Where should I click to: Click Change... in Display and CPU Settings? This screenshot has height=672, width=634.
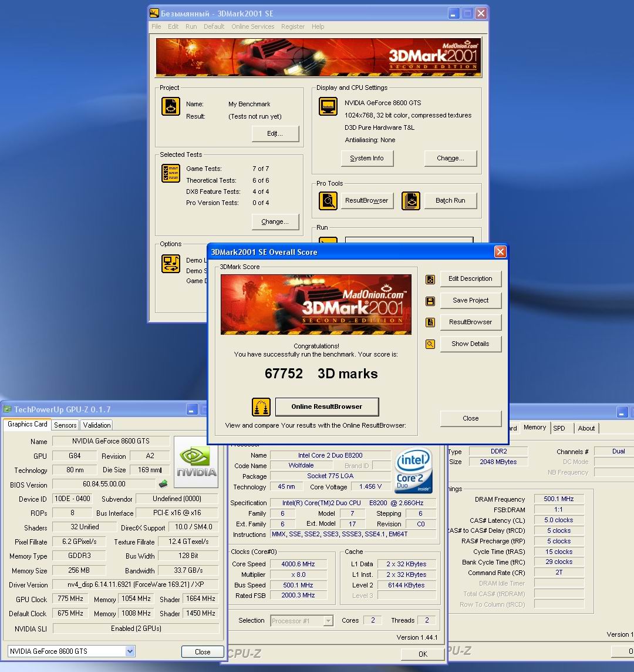450,158
